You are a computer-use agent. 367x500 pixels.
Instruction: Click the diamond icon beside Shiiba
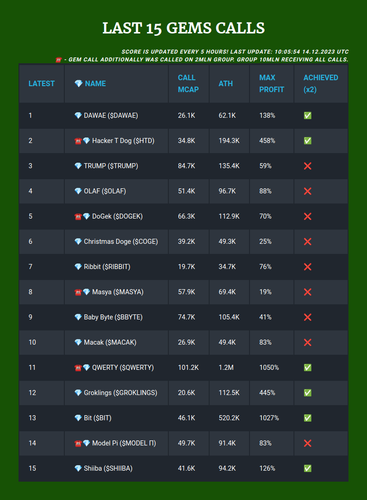(78, 468)
